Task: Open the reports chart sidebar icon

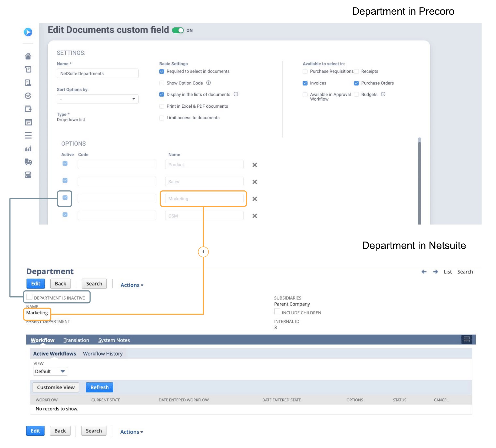Action: pos(28,149)
